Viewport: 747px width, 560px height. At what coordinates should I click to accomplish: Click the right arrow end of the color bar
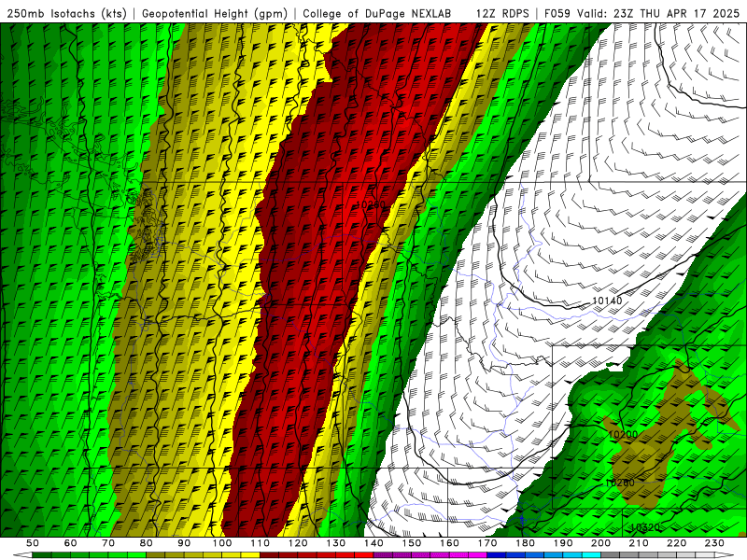click(725, 554)
